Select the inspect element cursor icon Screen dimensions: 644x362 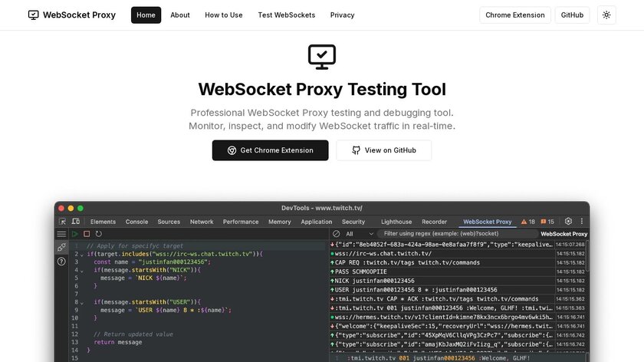(x=63, y=222)
